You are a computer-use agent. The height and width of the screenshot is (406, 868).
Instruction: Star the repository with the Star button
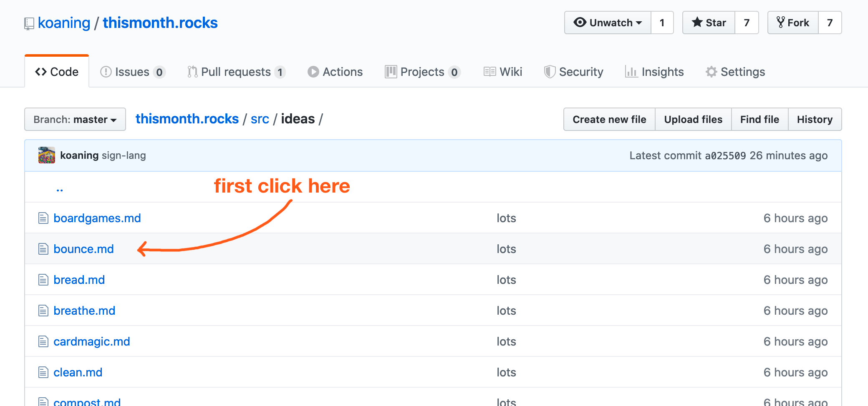pyautogui.click(x=709, y=23)
